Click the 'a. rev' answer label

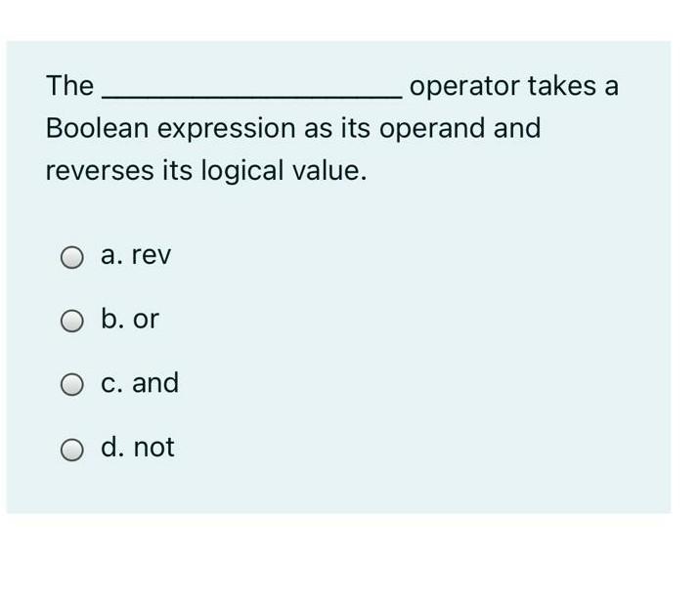(136, 255)
